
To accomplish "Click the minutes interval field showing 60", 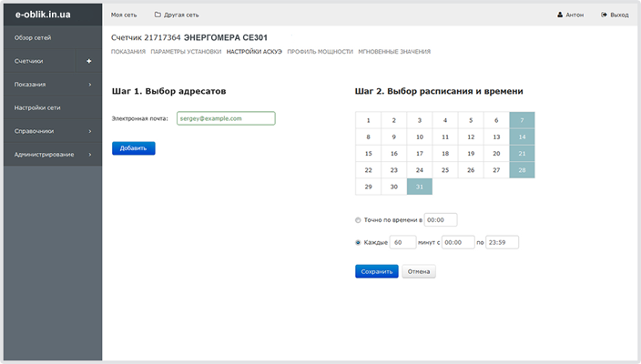I will click(x=402, y=242).
